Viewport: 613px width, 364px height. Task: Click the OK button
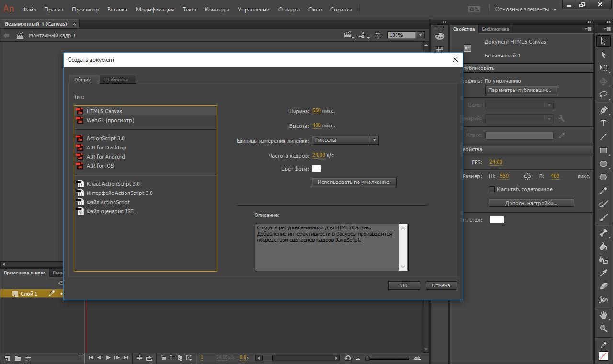tap(404, 285)
